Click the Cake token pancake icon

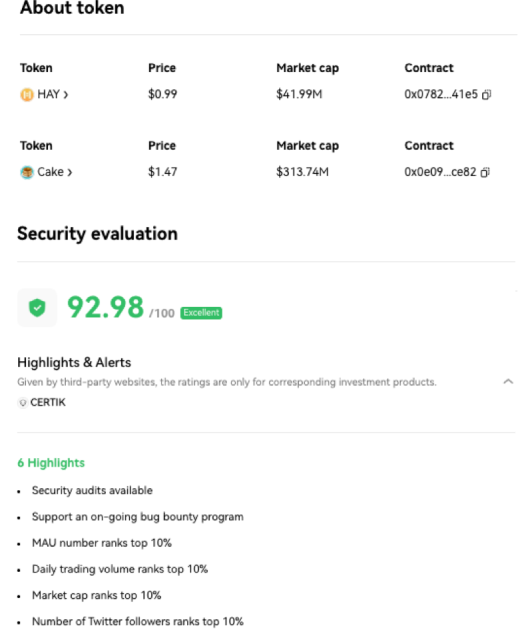[x=27, y=172]
